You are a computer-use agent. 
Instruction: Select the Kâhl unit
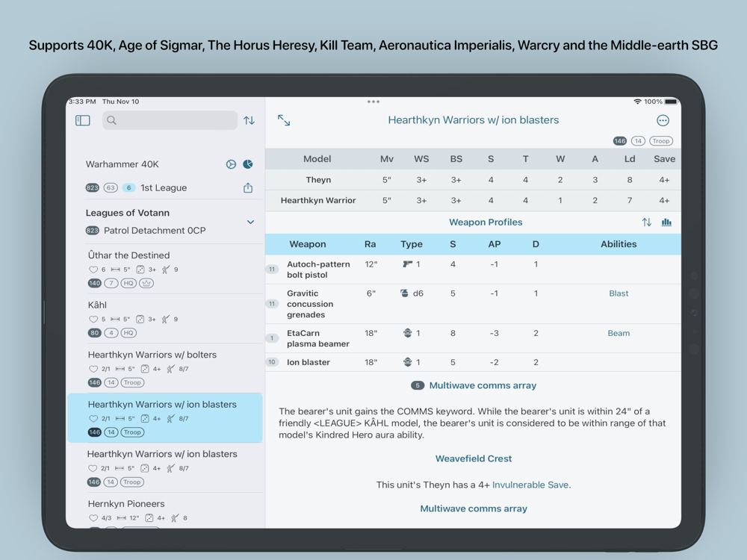tap(165, 319)
